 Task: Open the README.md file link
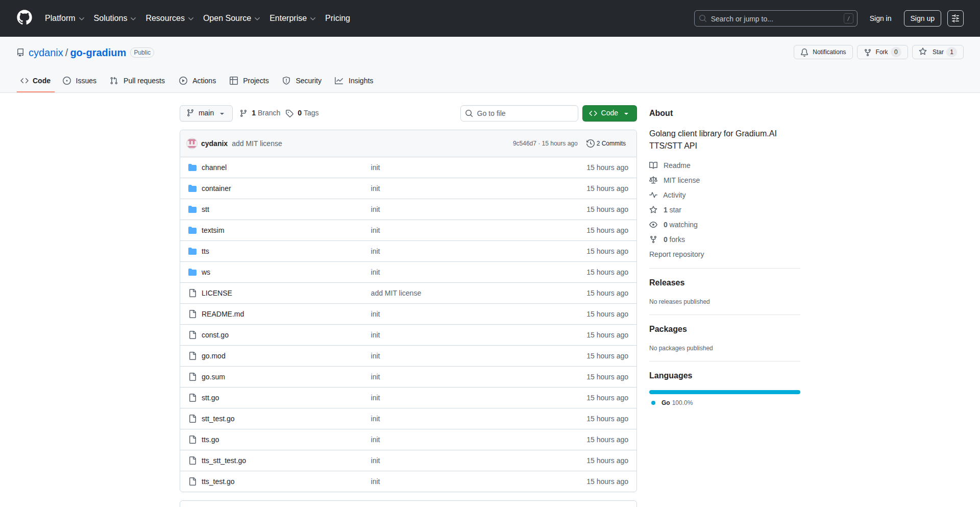[x=223, y=314]
